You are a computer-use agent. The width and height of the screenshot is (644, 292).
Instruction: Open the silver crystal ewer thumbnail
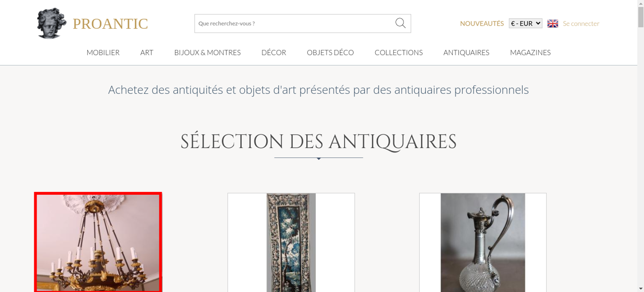[x=483, y=242]
